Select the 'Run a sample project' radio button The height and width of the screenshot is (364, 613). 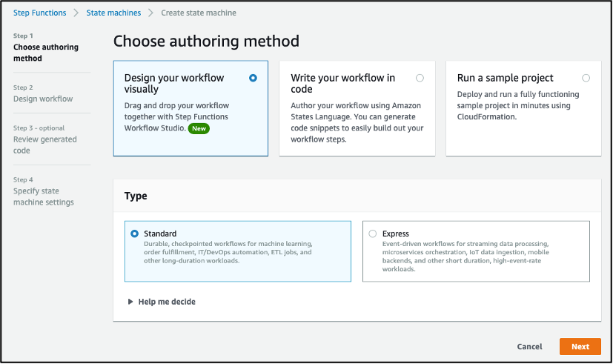[586, 78]
